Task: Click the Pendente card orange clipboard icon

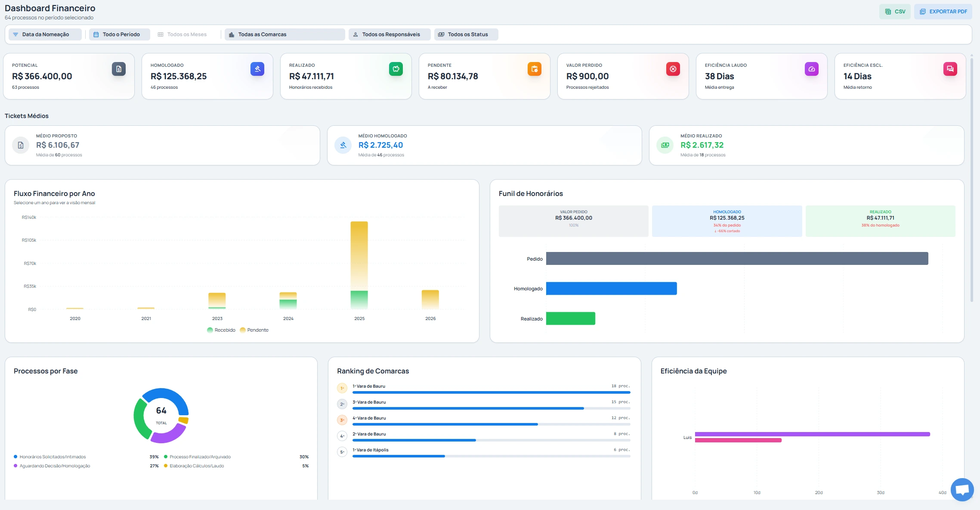Action: tap(535, 69)
